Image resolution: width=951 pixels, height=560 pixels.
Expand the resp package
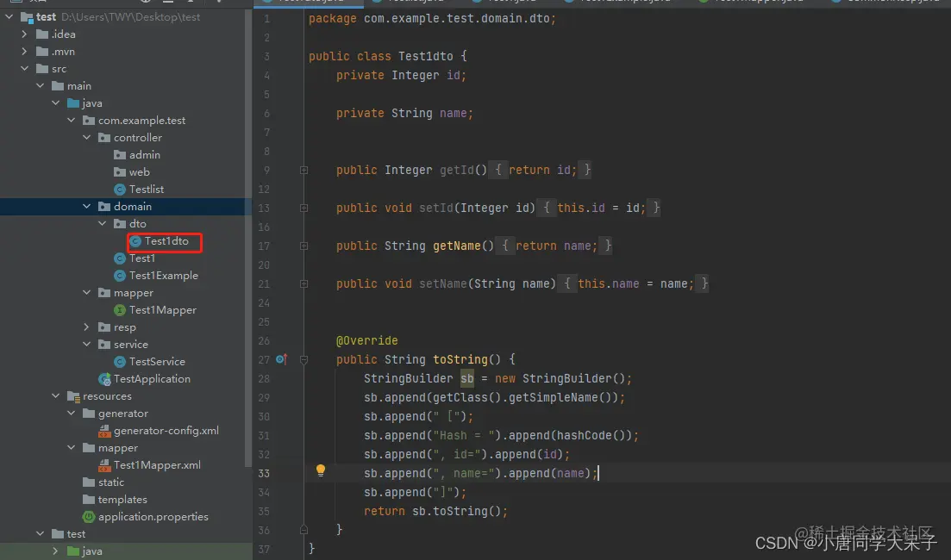(87, 327)
